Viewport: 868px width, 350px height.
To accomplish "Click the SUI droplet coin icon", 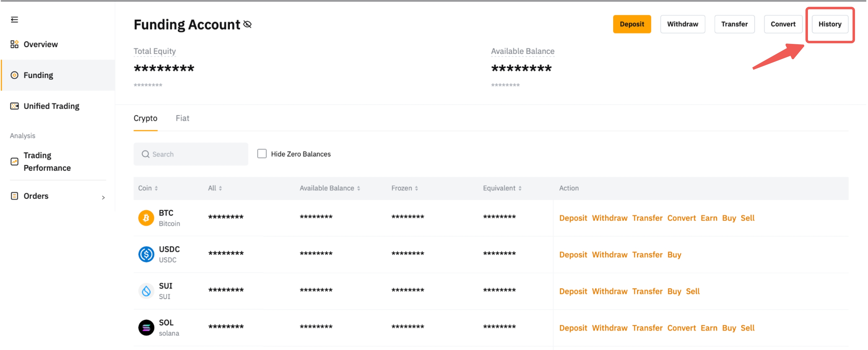I will [x=146, y=291].
